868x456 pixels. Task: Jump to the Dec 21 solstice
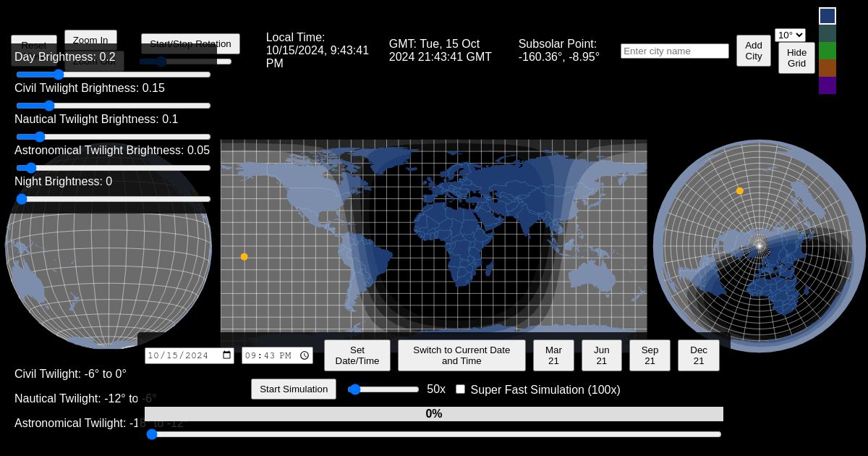(698, 355)
